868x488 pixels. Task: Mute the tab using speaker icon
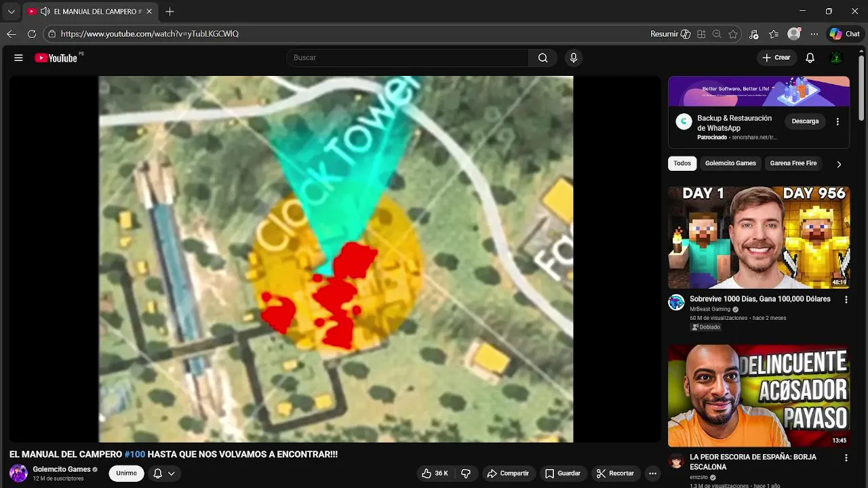(x=45, y=12)
